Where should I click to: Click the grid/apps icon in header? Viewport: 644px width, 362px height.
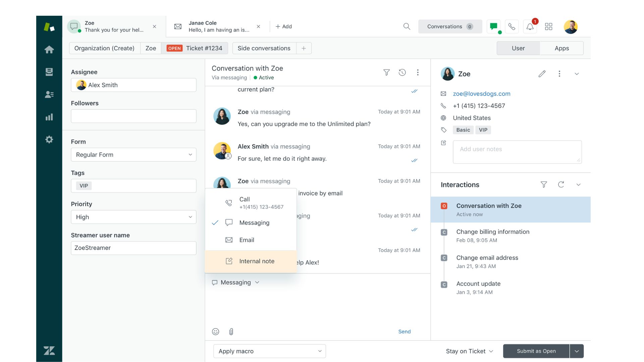pyautogui.click(x=548, y=26)
